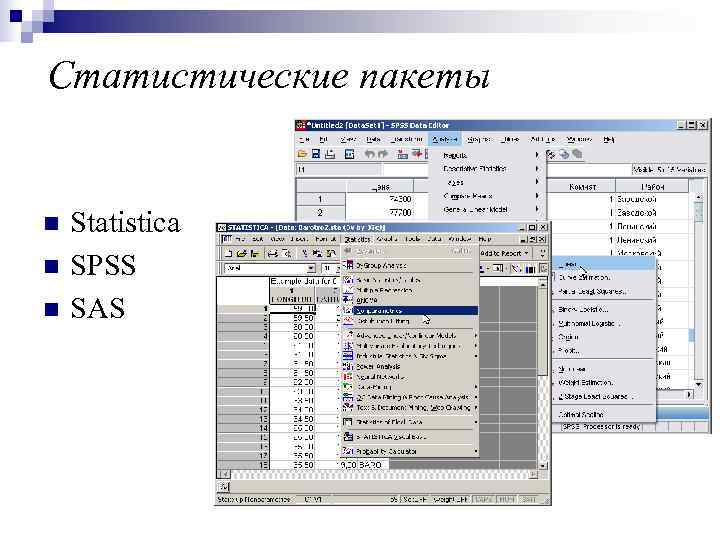Click the Район column header in SPSS

point(652,187)
